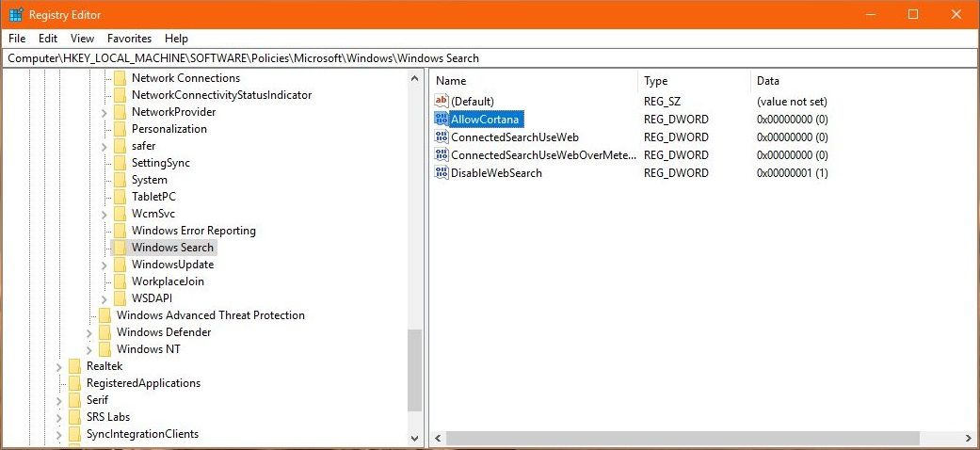The image size is (980, 450).
Task: Click the SettingSync folder icon
Action: [x=120, y=163]
